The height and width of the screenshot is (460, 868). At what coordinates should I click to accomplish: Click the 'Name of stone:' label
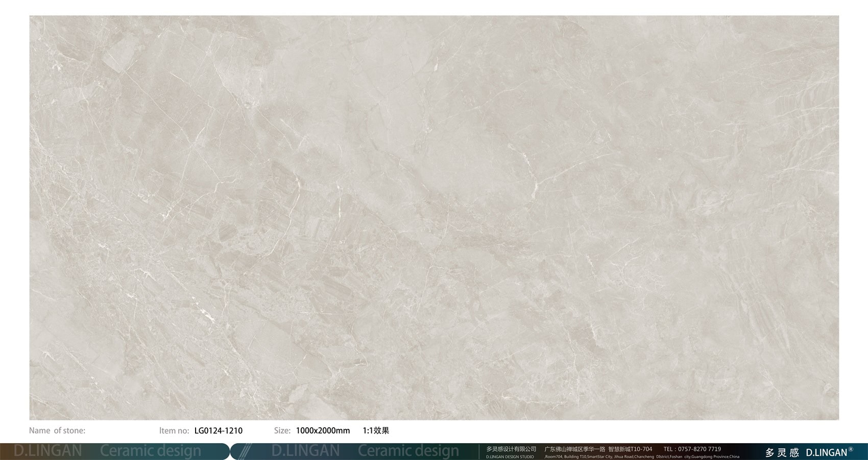(x=57, y=430)
